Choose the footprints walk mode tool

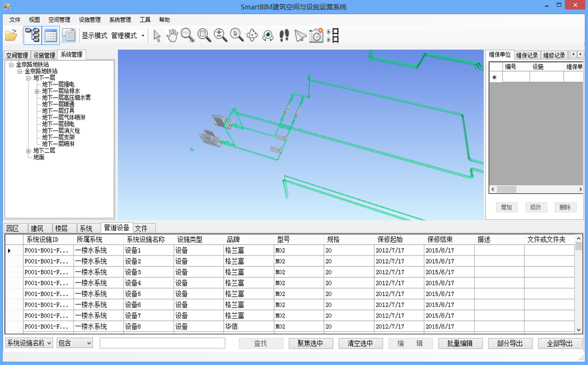coord(284,36)
